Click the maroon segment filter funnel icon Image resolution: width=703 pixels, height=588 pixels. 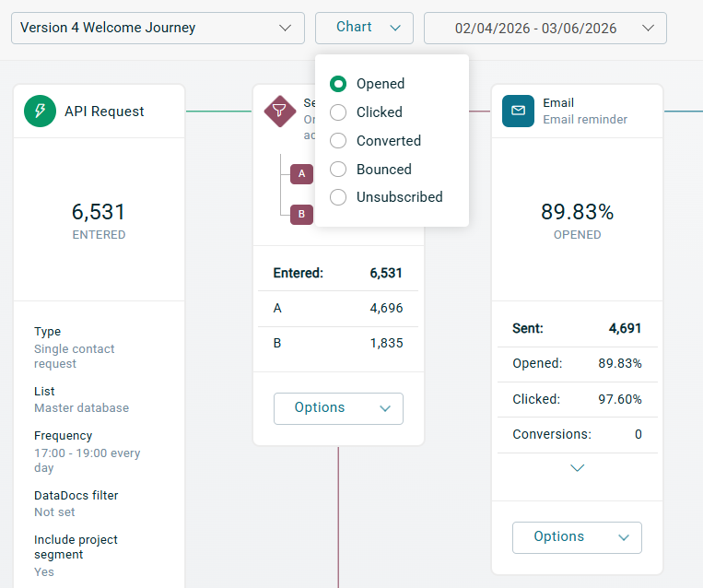click(x=275, y=112)
